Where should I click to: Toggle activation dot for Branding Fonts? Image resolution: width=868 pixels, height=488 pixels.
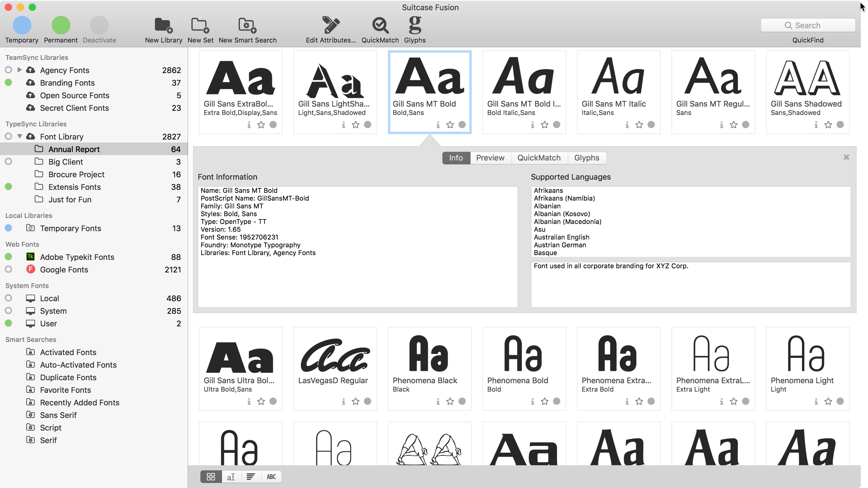tap(8, 83)
